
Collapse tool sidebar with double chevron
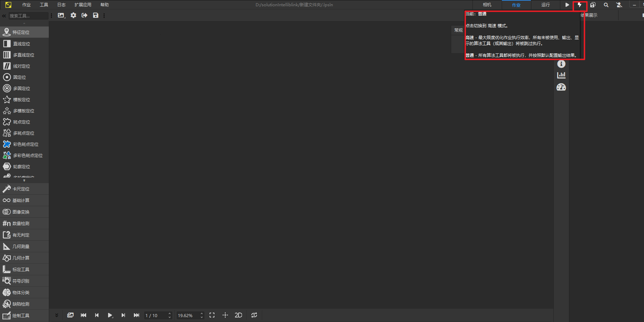click(x=4, y=16)
